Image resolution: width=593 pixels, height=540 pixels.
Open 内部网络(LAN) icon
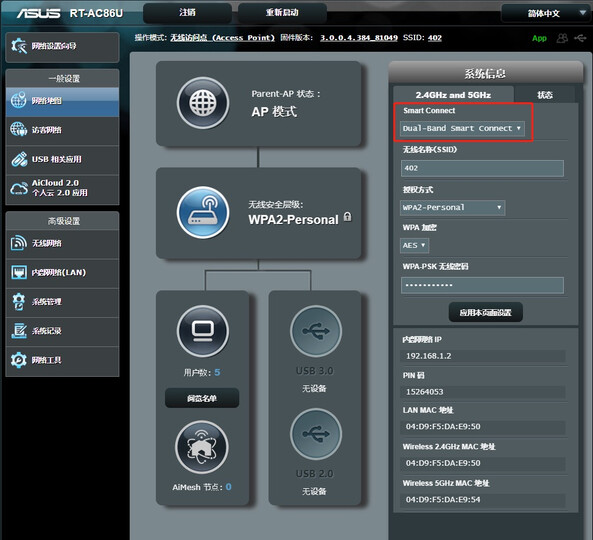[x=19, y=272]
